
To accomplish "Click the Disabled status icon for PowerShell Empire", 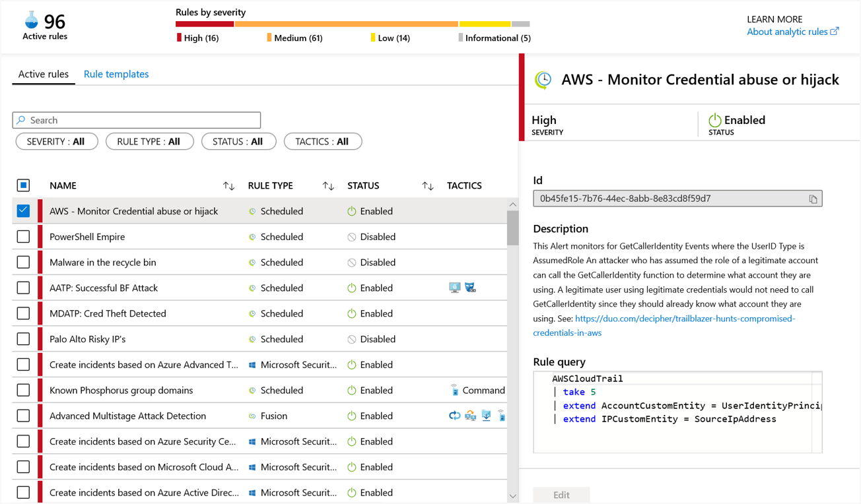I will tap(352, 237).
